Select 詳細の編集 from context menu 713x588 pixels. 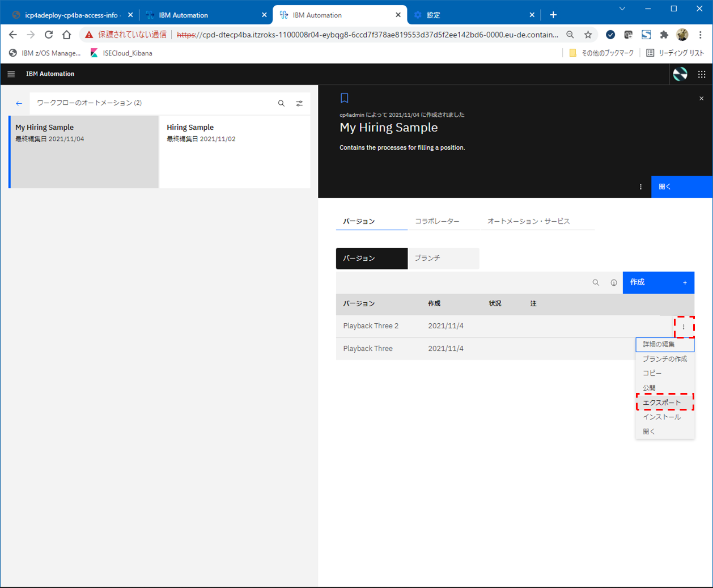tap(665, 344)
